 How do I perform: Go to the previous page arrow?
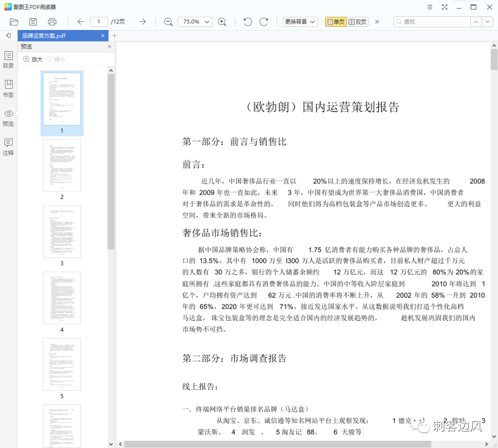coord(81,22)
